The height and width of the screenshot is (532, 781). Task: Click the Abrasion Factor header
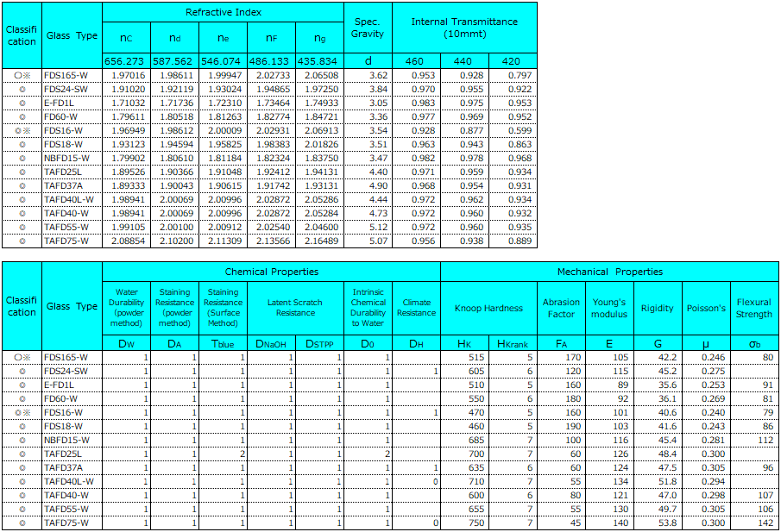click(561, 308)
